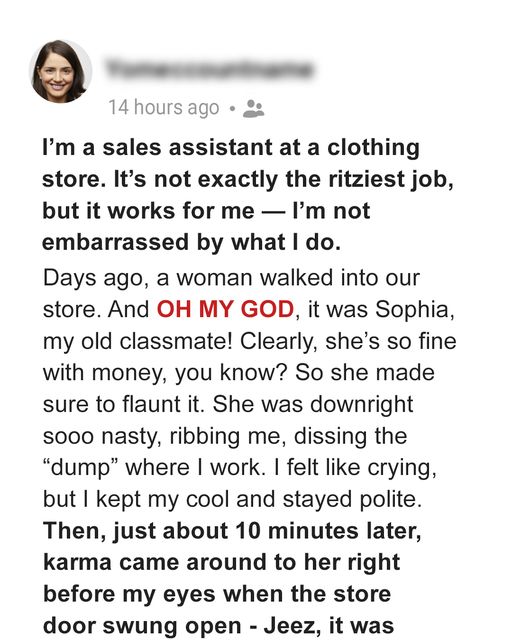Click the line 'with money, you know? So she made'
512x640 pixels.
[x=238, y=373]
